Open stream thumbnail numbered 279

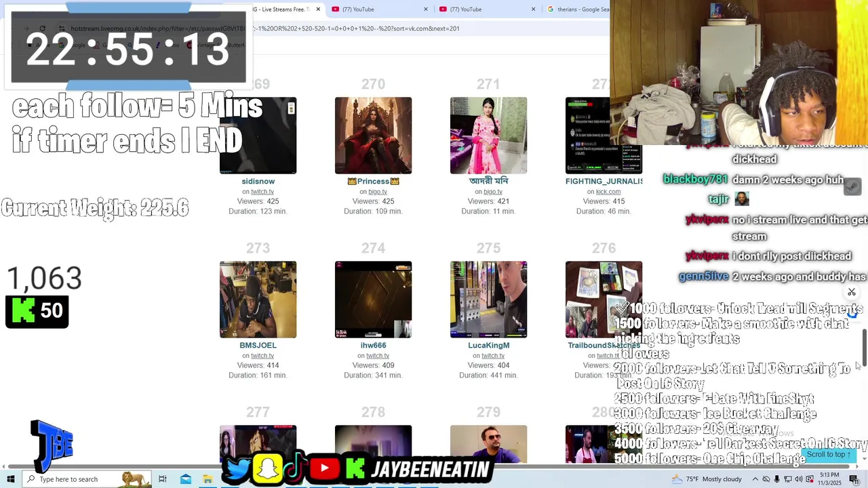point(488,444)
